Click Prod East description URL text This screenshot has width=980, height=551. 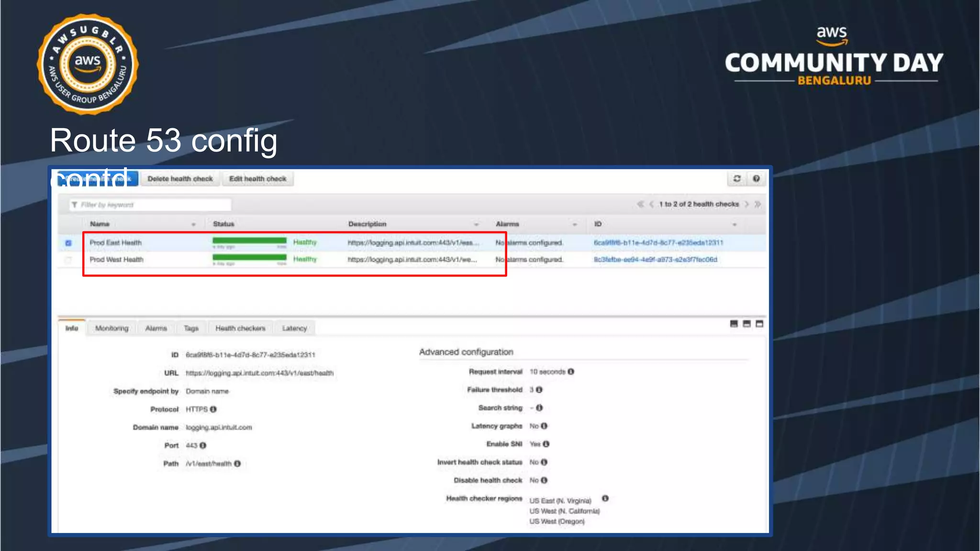coord(413,242)
